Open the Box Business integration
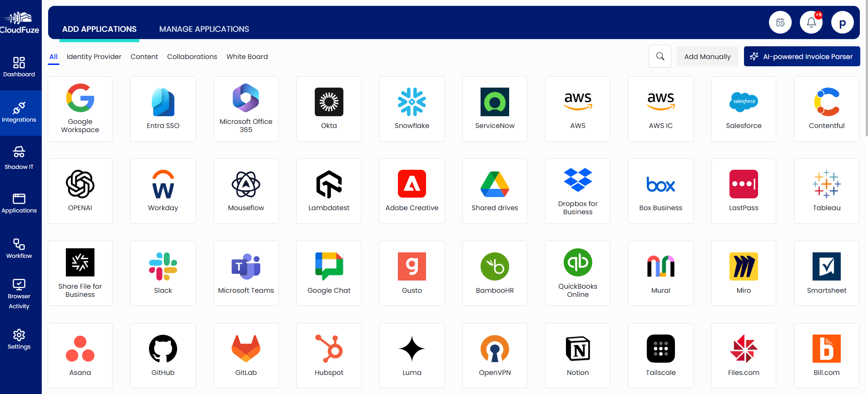 point(661,191)
